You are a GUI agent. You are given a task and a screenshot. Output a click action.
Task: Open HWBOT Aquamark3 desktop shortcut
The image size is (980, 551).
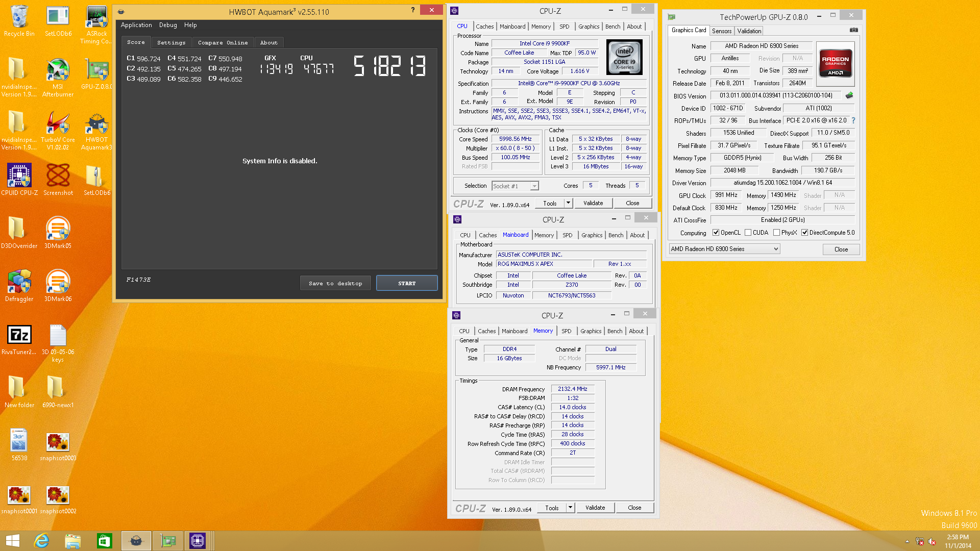(96, 131)
